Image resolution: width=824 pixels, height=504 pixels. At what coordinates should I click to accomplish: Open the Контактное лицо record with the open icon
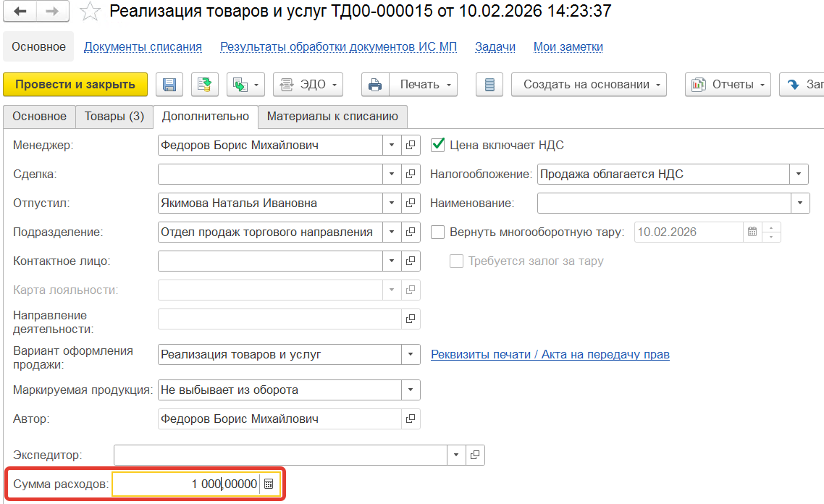411,261
